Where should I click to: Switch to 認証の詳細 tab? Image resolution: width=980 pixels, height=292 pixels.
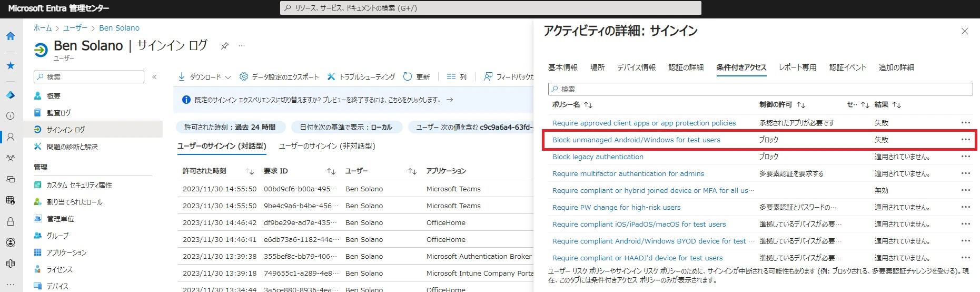(x=686, y=67)
